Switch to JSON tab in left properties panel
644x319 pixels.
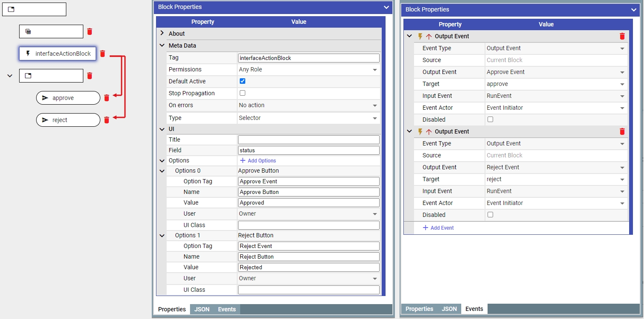pyautogui.click(x=202, y=309)
